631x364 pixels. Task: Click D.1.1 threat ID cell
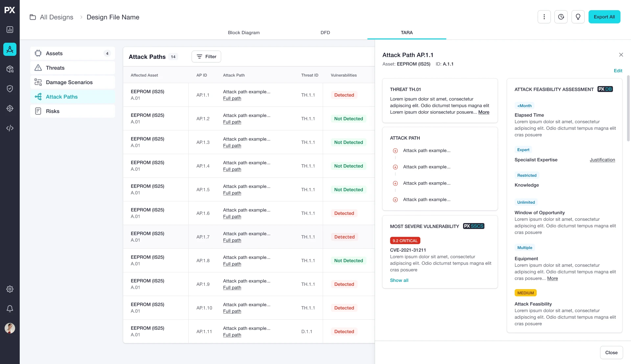pyautogui.click(x=307, y=331)
